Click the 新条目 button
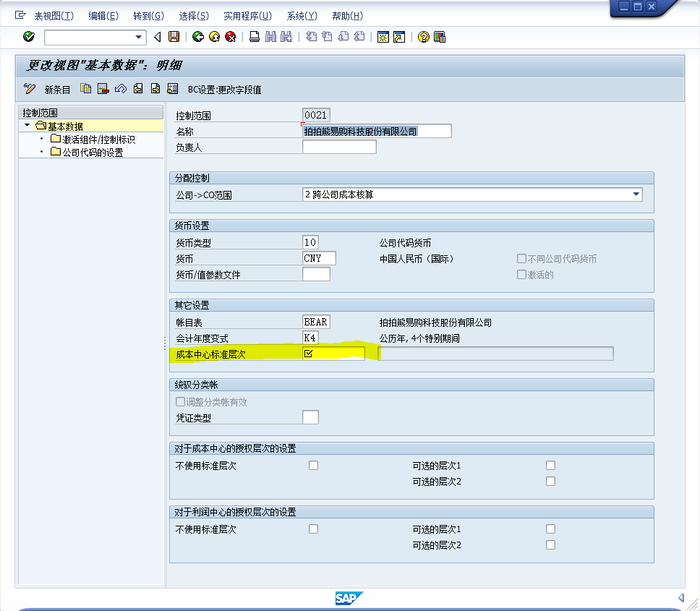Viewport: 700px width, 611px height. [x=57, y=90]
